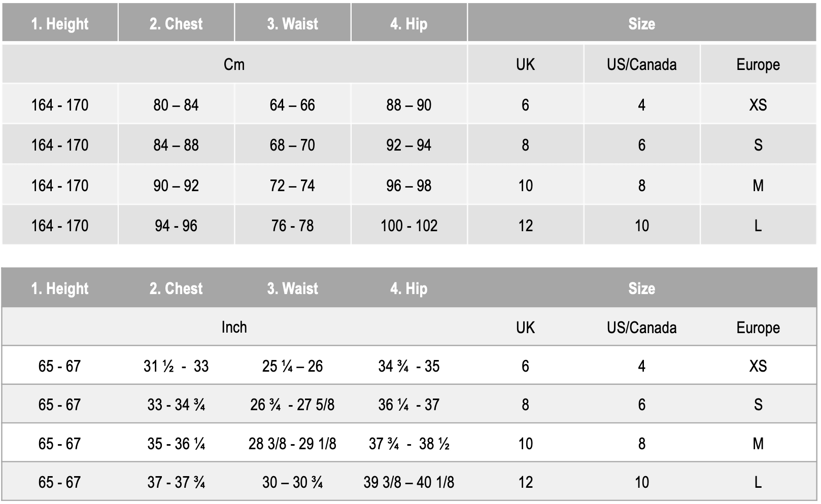This screenshot has width=821, height=504.
Task: Select the waist cell reading 72 – 74
Action: click(292, 186)
